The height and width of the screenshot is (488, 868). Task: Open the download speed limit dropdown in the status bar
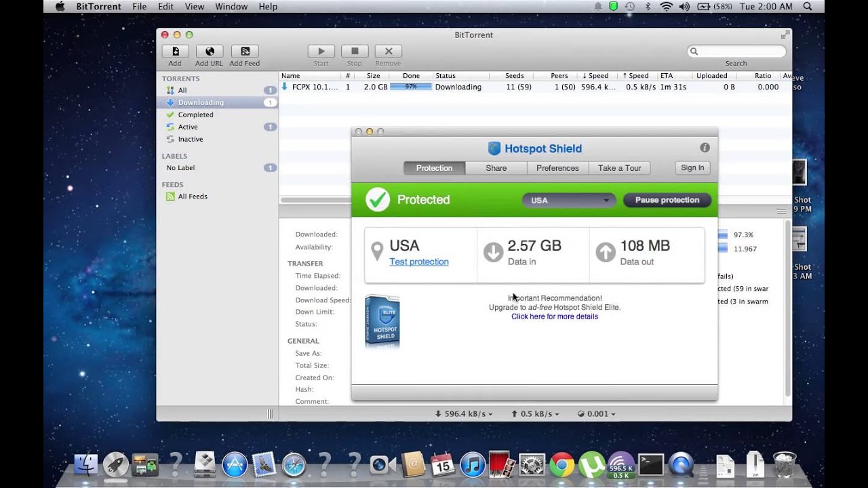coord(464,413)
